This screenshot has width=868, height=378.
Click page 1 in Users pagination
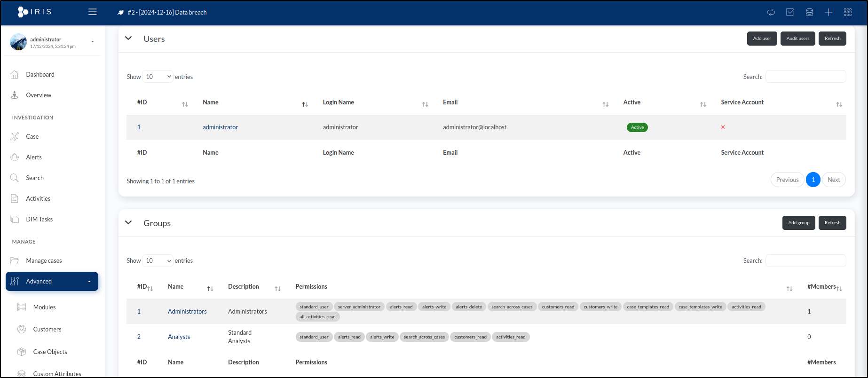pos(813,180)
